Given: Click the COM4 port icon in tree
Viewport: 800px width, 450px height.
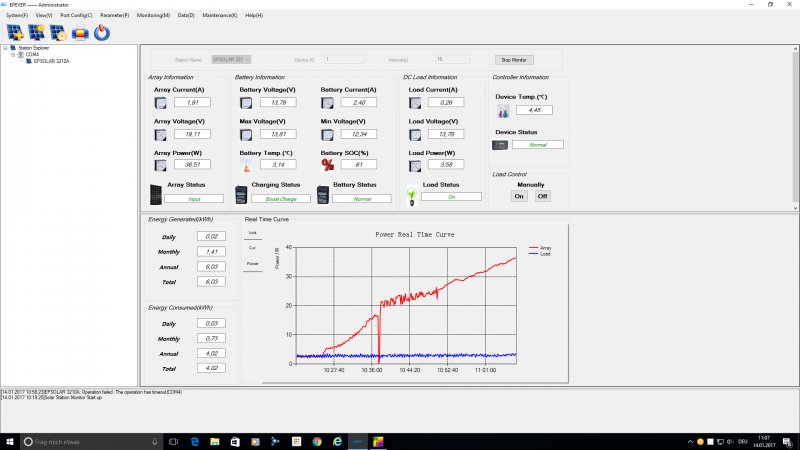Looking at the screenshot, I should tap(21, 54).
